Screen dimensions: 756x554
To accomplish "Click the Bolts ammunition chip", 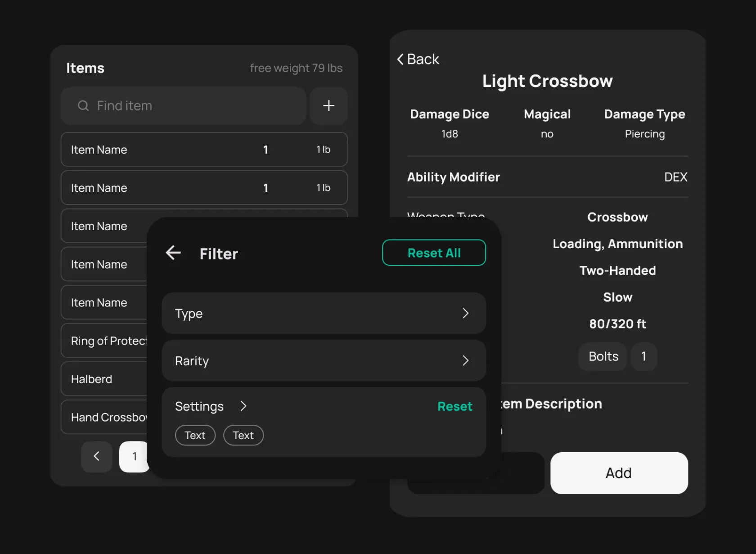I will click(603, 357).
